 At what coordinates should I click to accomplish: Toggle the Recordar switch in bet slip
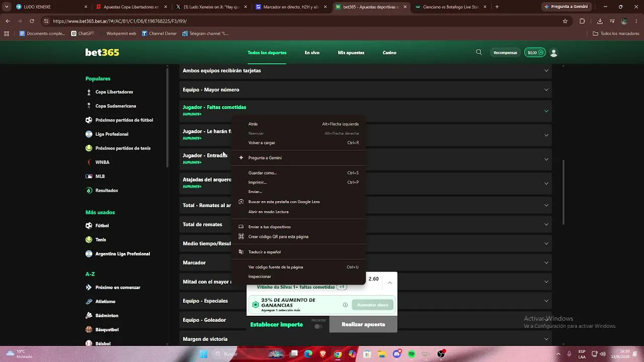coord(318,326)
